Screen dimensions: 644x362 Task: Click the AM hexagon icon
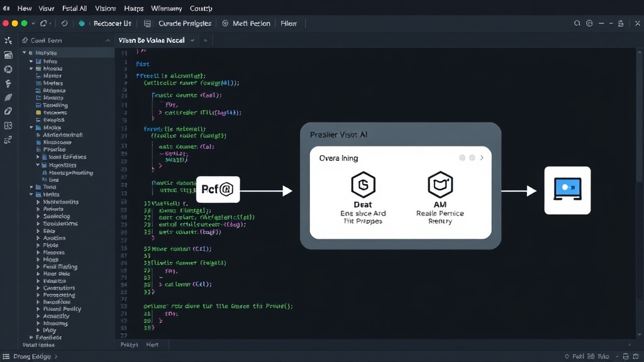point(440,185)
